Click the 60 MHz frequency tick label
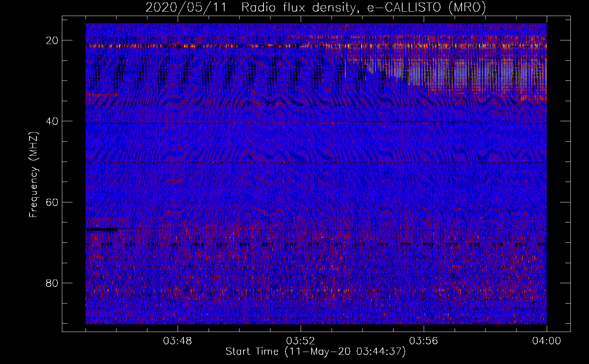Viewport: 589px width, 364px height. [52, 202]
